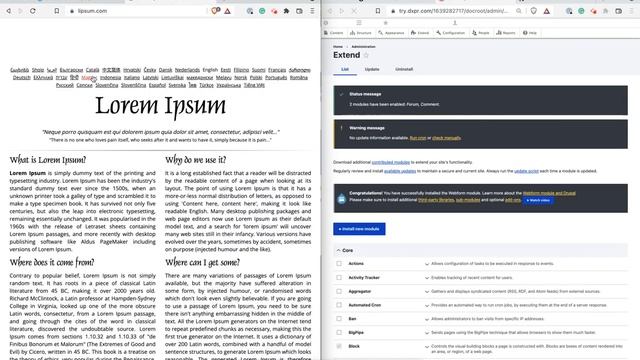Click status message checkmark icon
This screenshot has height=360, width=640.
pyautogui.click(x=341, y=94)
